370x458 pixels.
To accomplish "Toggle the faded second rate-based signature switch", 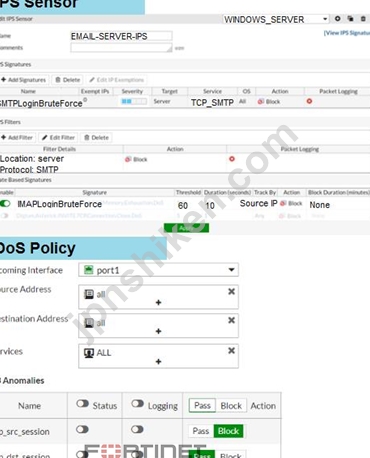I will coord(4,216).
